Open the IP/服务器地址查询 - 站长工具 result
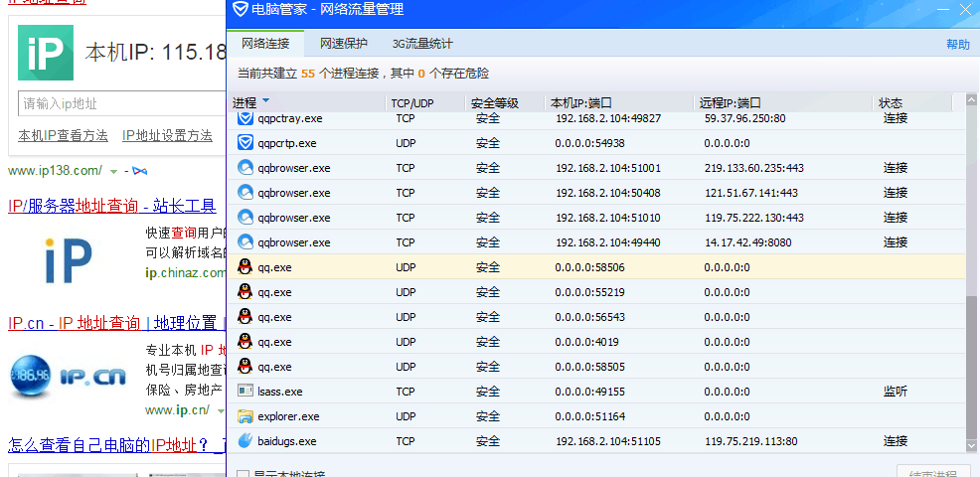 112,205
